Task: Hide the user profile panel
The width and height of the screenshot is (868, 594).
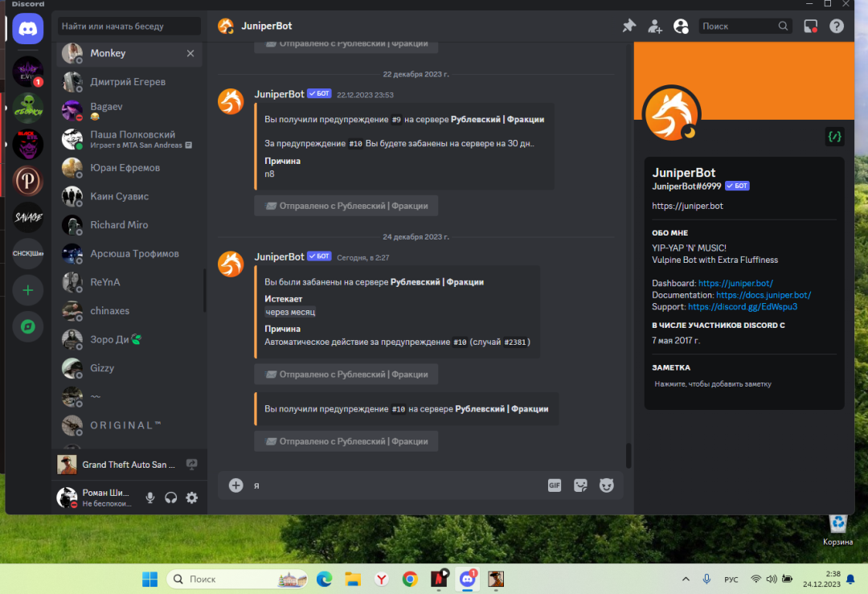Action: coord(682,26)
